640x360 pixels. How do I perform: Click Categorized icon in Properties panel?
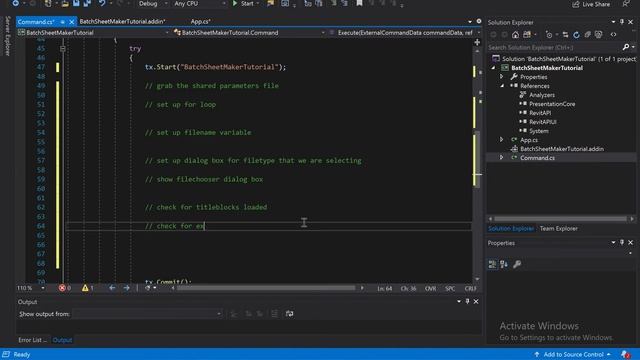click(x=492, y=264)
